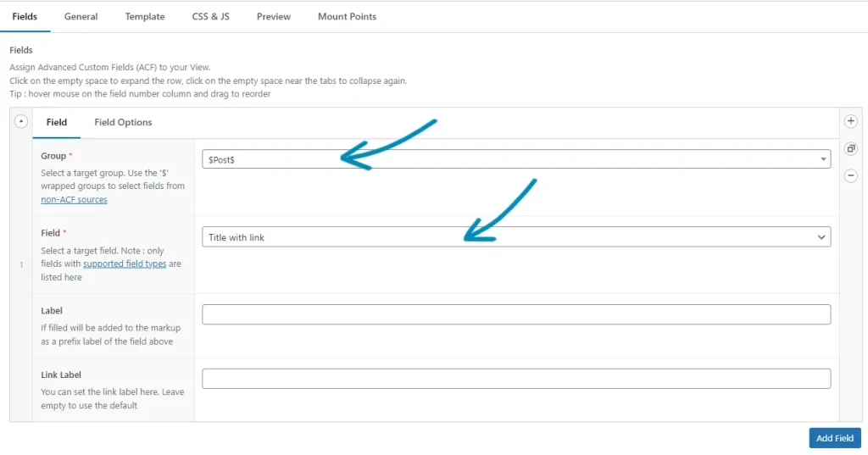
Task: Switch to the General tab
Action: tap(81, 16)
